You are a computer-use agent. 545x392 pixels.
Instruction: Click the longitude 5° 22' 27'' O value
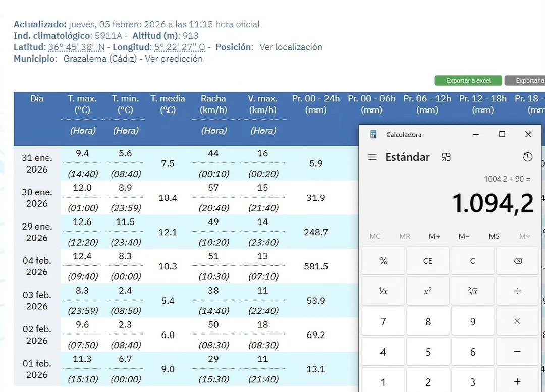coord(180,47)
